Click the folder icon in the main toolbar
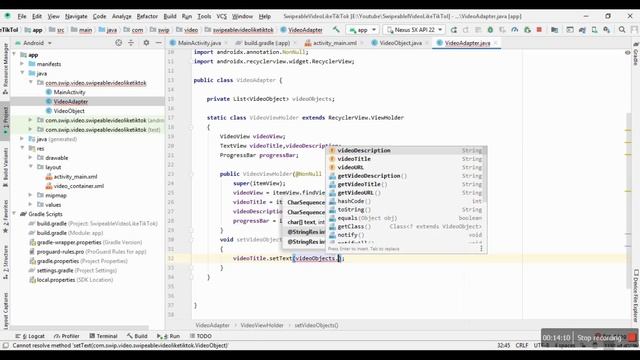Viewport: 640px width, 360px height. click(x=554, y=30)
